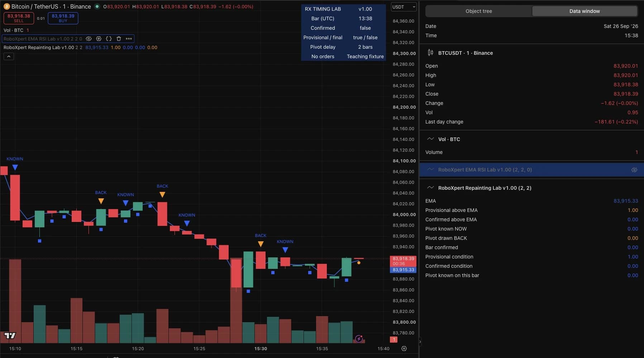Image resolution: width=644 pixels, height=358 pixels.
Task: Click the Open value 83,920.01 in data window
Action: pos(626,66)
